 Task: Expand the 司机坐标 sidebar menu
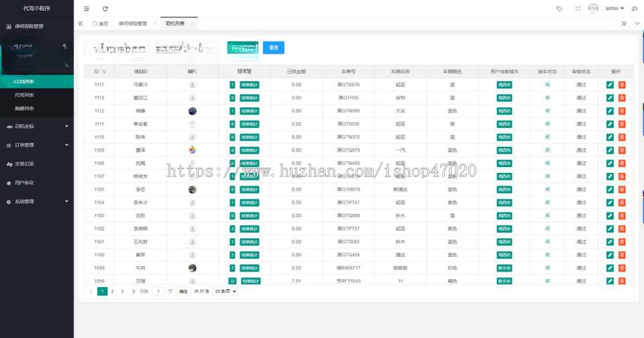click(x=37, y=126)
